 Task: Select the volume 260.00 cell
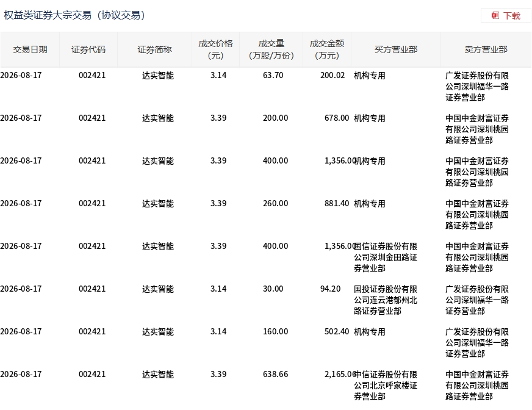[276, 204]
